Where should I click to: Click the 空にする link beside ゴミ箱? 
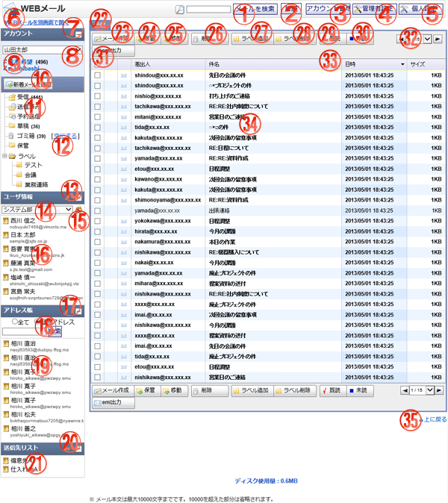pyautogui.click(x=66, y=136)
